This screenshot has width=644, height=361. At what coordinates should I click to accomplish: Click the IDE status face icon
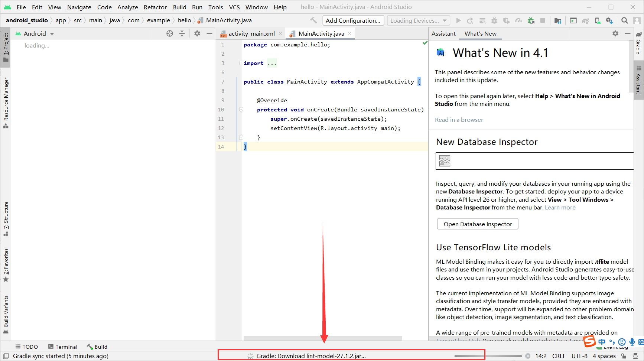tap(635, 356)
